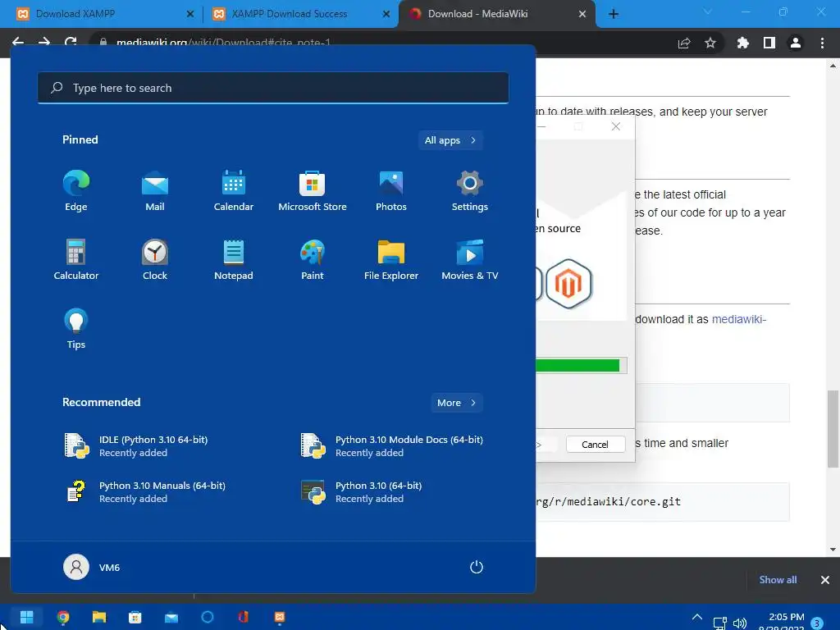The image size is (840, 630).
Task: Show More recommended items
Action: tap(457, 403)
